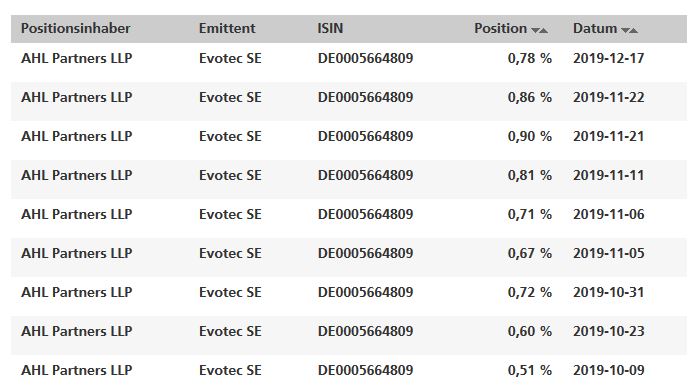
Task: Click the date 2019-11-05
Action: (609, 253)
